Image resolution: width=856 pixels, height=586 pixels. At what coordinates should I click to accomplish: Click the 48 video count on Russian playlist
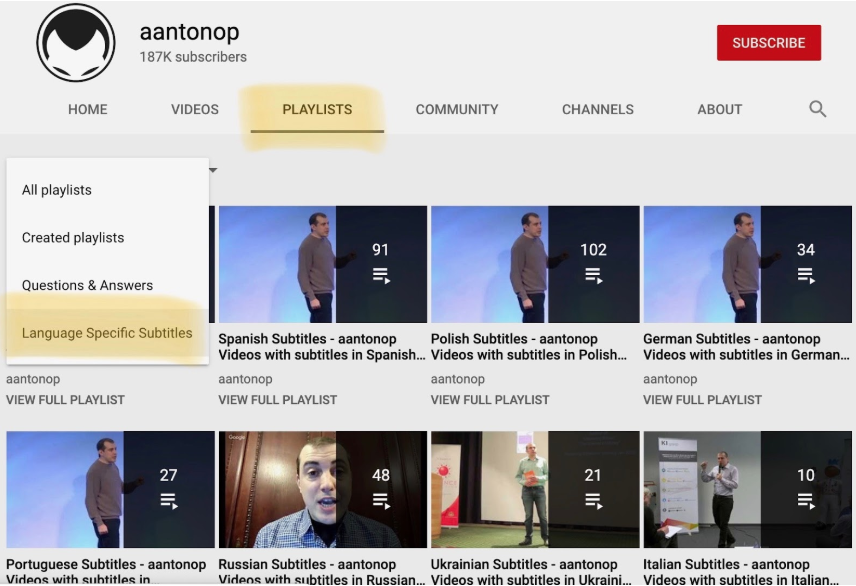click(381, 475)
